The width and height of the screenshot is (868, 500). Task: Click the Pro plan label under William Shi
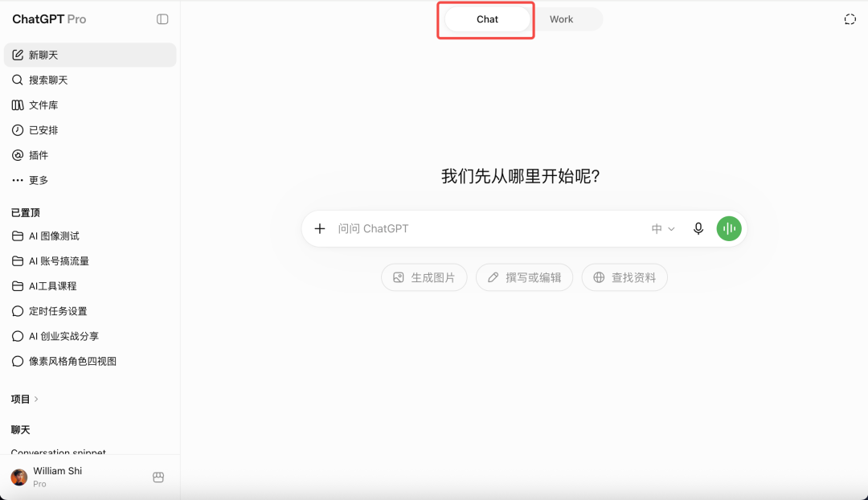39,484
